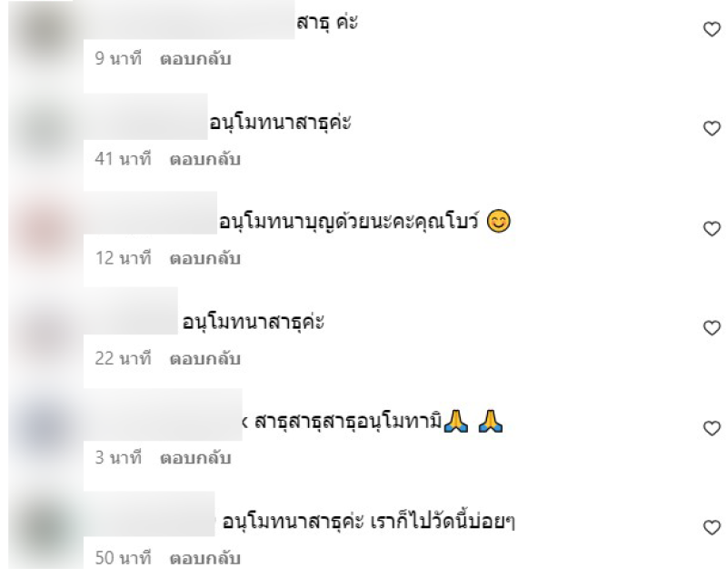Heart the comment with the praying hands emojis

712,428
